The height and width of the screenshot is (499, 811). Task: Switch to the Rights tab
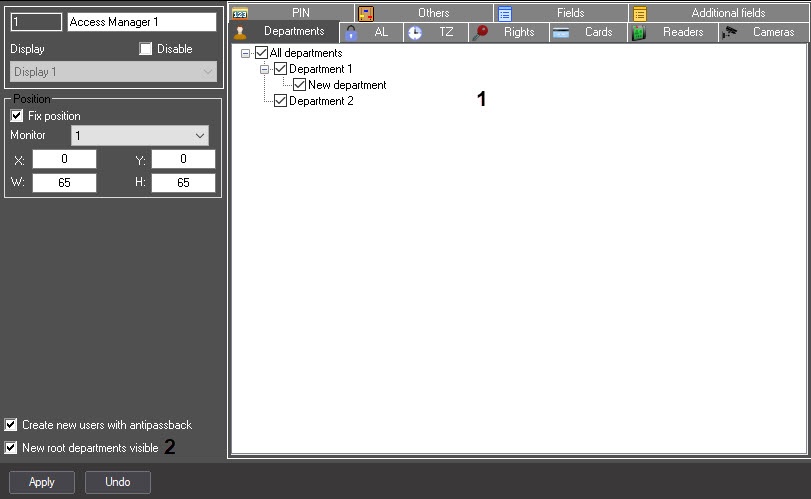pos(509,32)
